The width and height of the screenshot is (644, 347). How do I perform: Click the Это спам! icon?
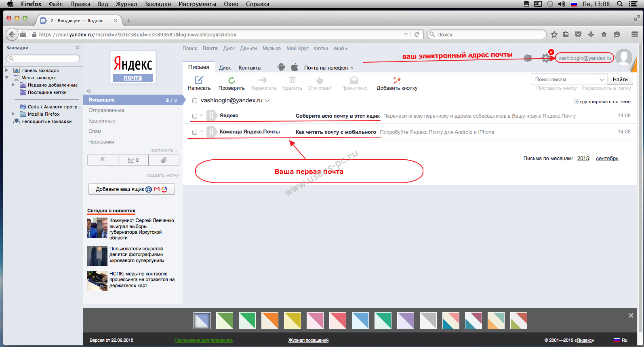pyautogui.click(x=320, y=80)
